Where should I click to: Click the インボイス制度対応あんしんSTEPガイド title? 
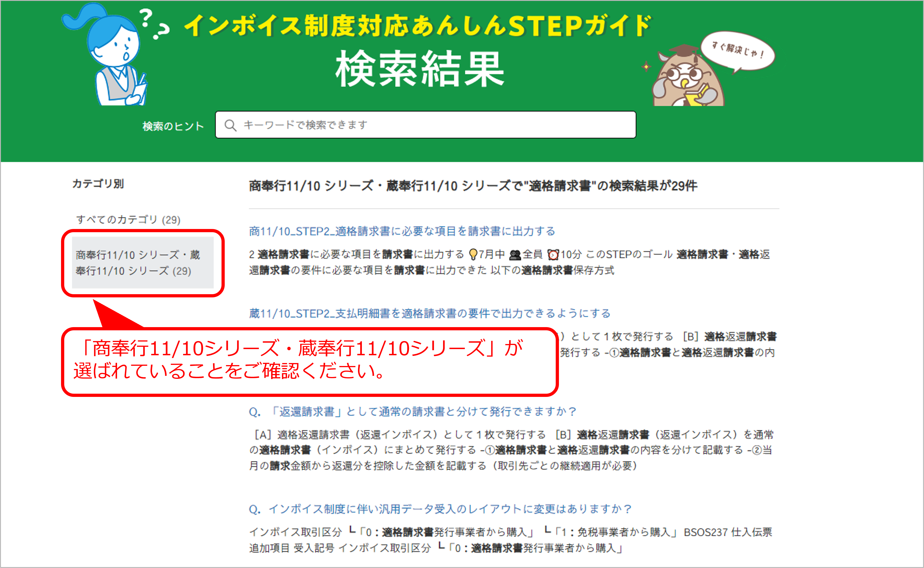(418, 26)
